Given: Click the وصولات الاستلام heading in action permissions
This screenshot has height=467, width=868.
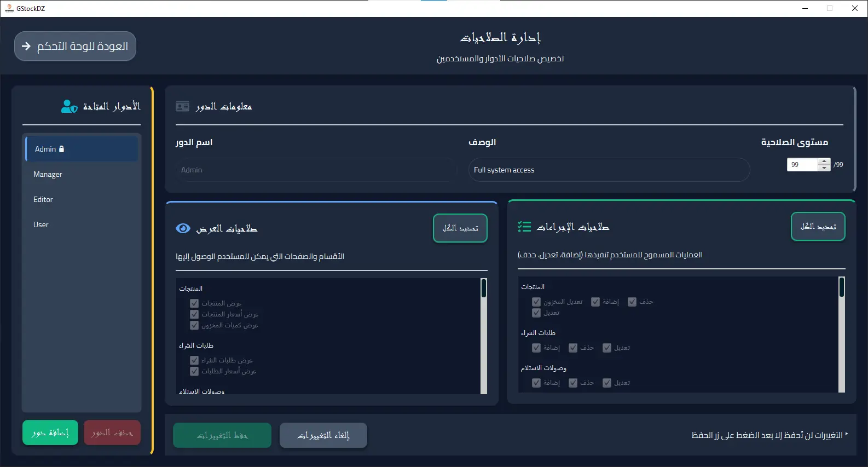Looking at the screenshot, I should click(x=543, y=368).
